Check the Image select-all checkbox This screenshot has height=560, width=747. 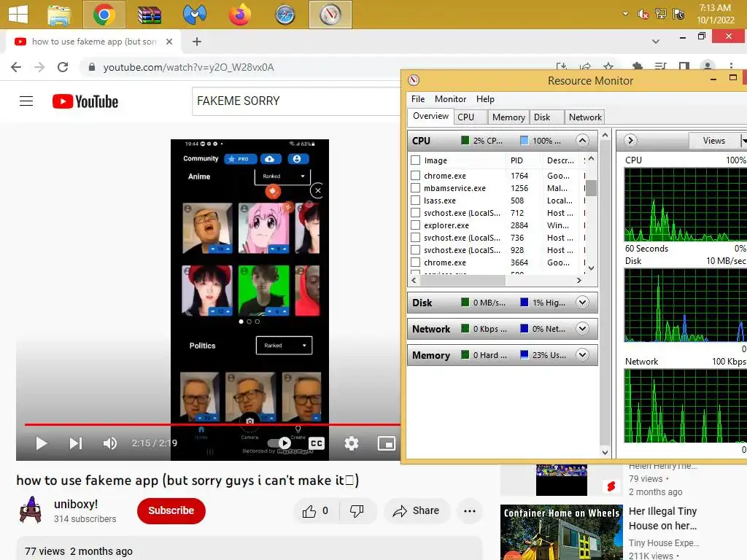[x=415, y=160]
